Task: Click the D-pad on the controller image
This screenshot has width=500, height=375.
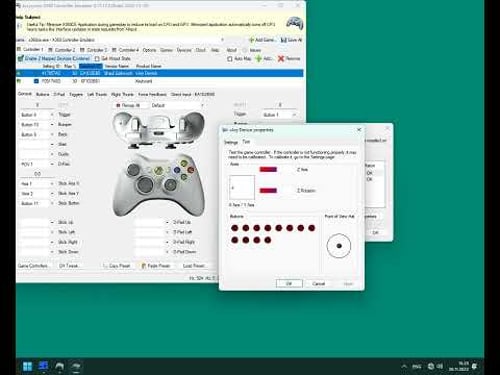Action: pos(145,184)
